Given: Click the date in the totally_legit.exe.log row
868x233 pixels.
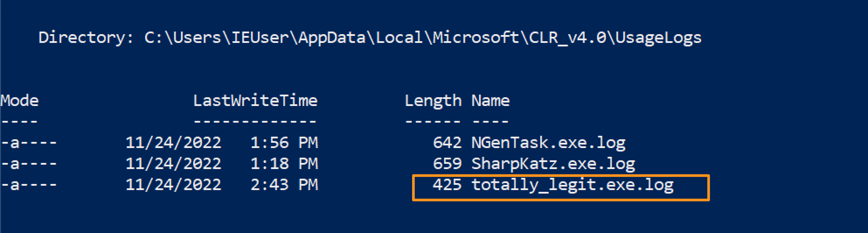Looking at the screenshot, I should (174, 185).
